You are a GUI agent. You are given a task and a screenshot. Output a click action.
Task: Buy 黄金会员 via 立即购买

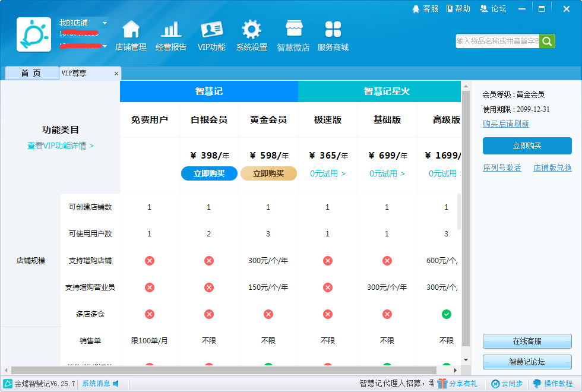268,173
